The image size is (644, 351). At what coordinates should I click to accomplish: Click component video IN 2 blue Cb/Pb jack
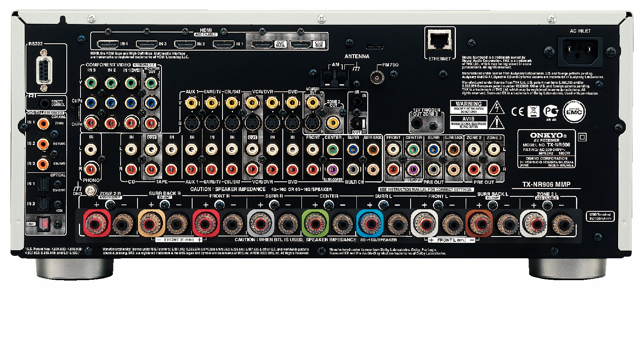tap(111, 103)
